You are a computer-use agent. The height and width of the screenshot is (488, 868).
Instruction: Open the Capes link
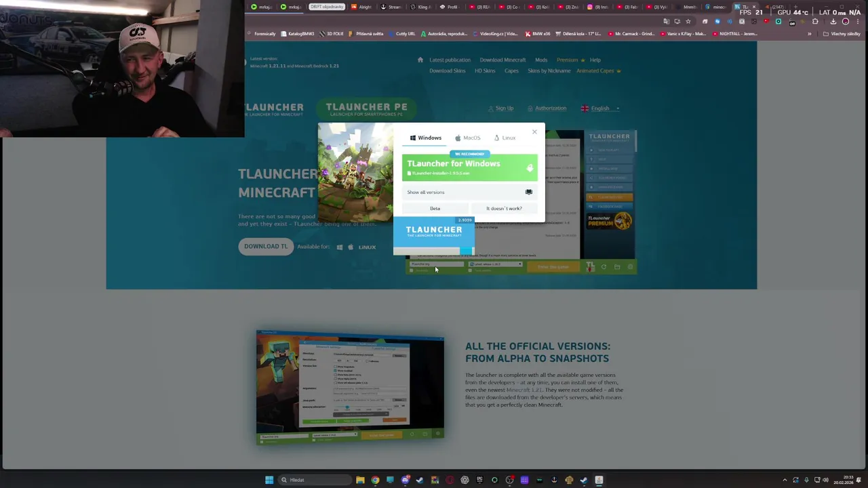pyautogui.click(x=511, y=70)
